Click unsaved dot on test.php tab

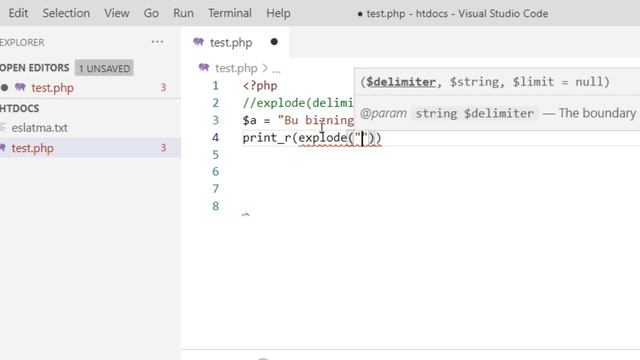(274, 42)
